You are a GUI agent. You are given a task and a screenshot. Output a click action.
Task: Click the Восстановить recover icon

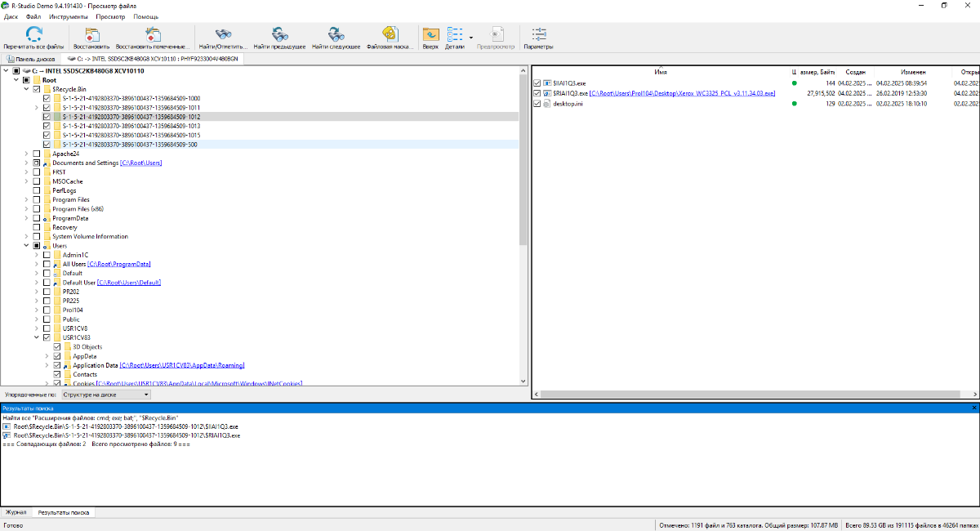pos(91,34)
